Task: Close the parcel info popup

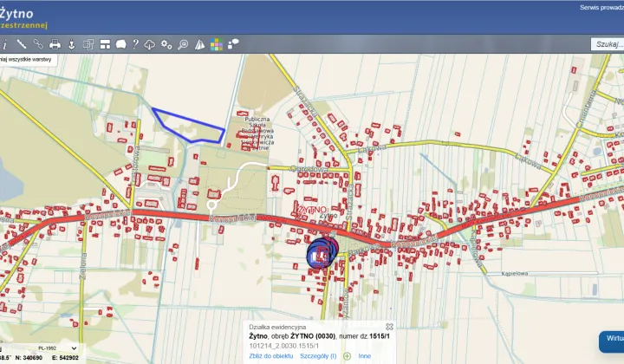Action: [x=389, y=327]
